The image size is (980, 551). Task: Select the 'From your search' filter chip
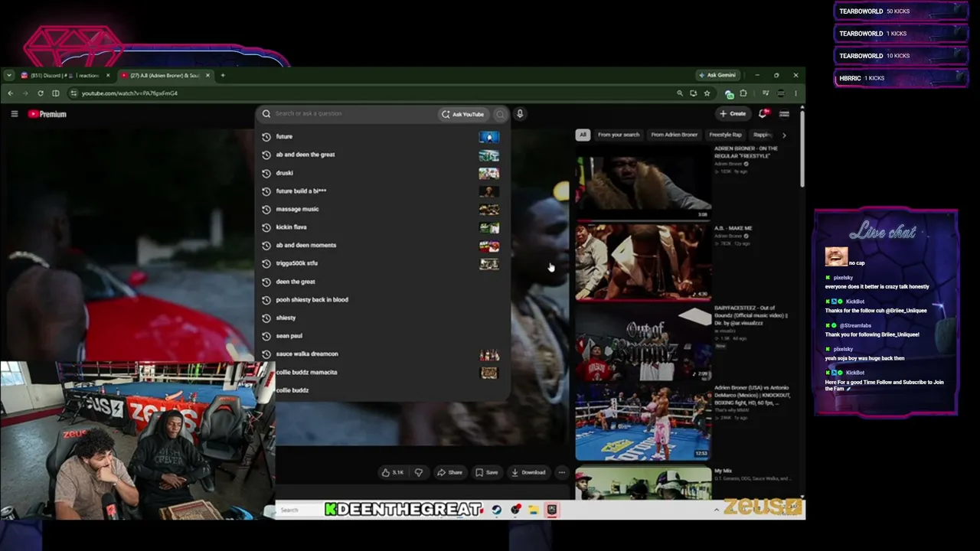tap(618, 135)
